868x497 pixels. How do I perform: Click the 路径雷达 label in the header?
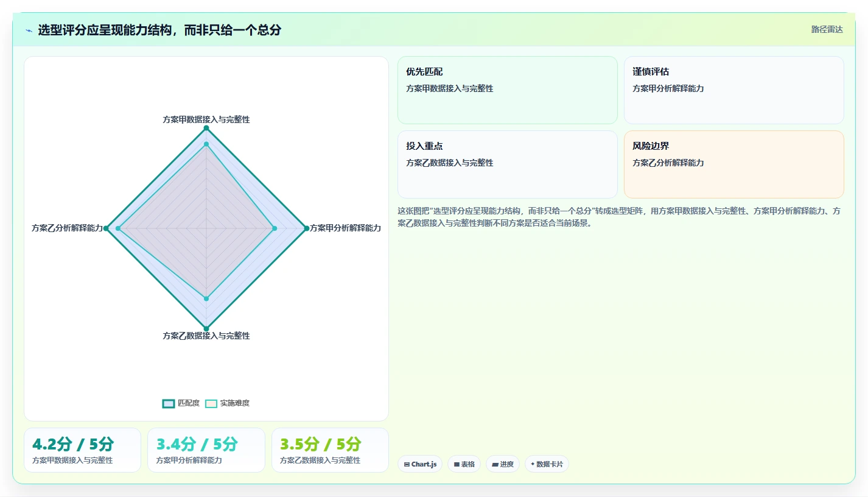tap(827, 29)
